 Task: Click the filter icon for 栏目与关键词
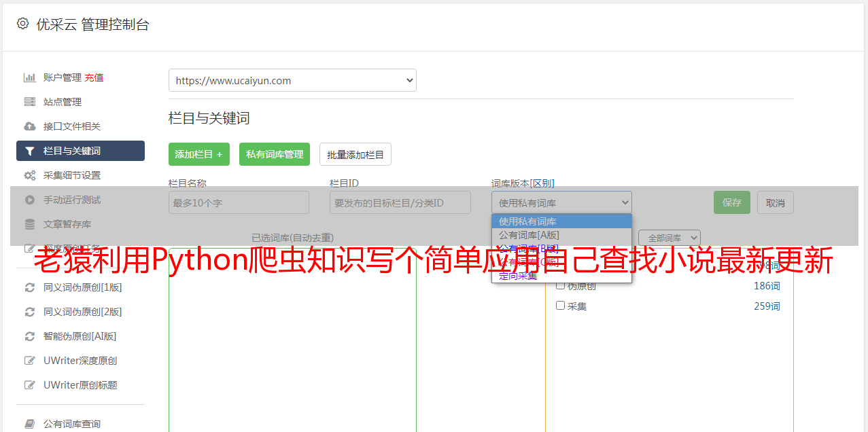(x=30, y=151)
